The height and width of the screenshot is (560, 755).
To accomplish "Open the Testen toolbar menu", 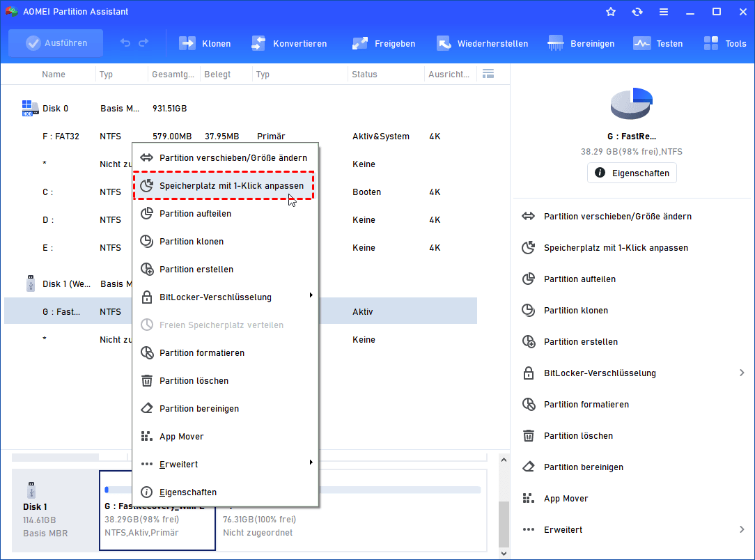I will pyautogui.click(x=657, y=43).
